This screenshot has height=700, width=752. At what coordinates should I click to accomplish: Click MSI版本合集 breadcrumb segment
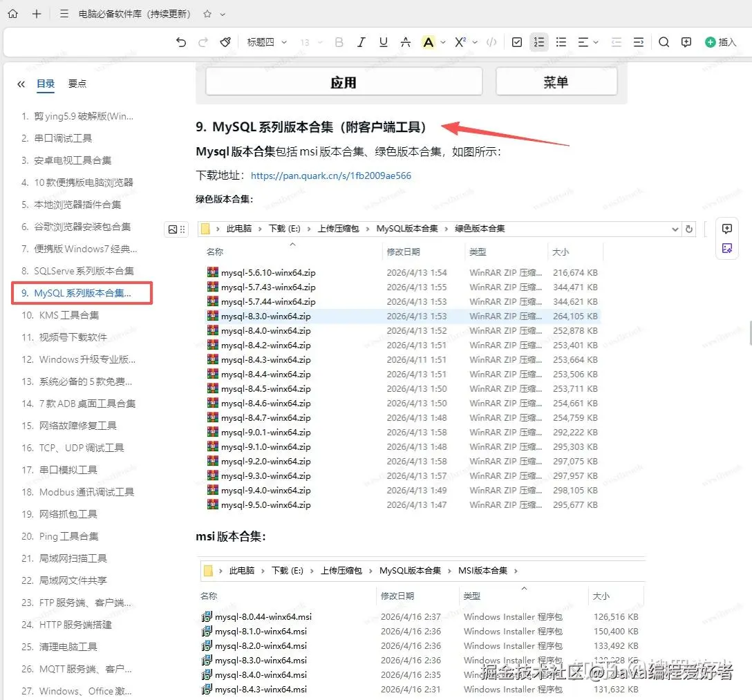point(482,571)
